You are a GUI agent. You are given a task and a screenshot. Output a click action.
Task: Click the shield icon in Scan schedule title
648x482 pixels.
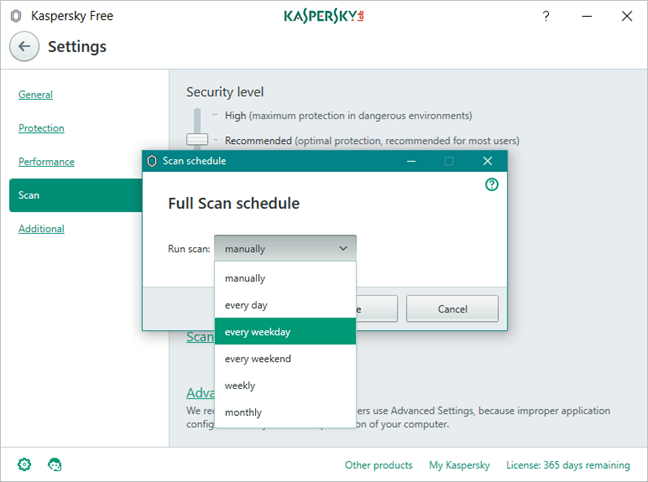click(152, 161)
